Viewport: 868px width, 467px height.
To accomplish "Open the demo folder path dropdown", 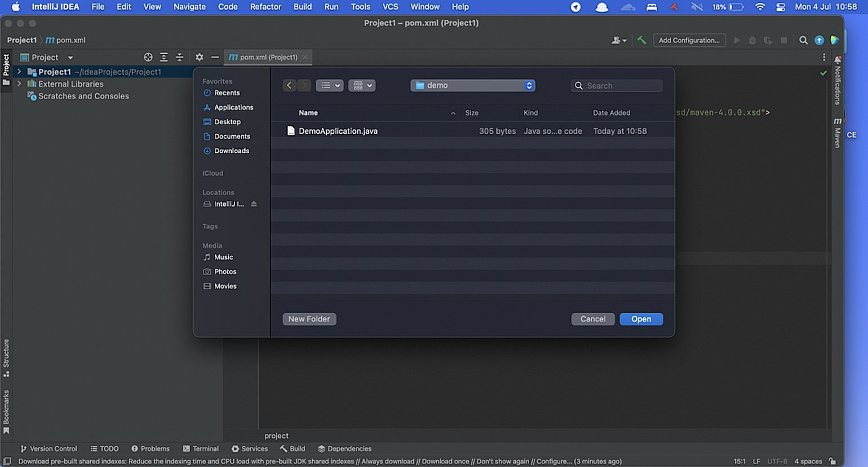I will pos(472,85).
